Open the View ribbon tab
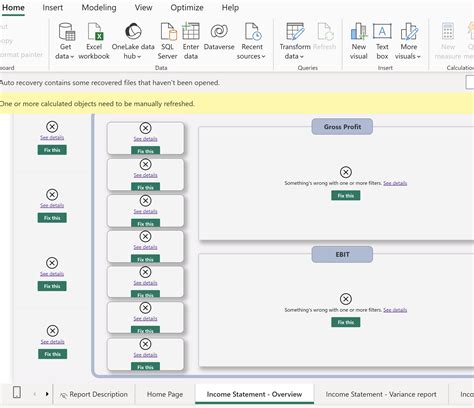474x408 pixels. (143, 8)
